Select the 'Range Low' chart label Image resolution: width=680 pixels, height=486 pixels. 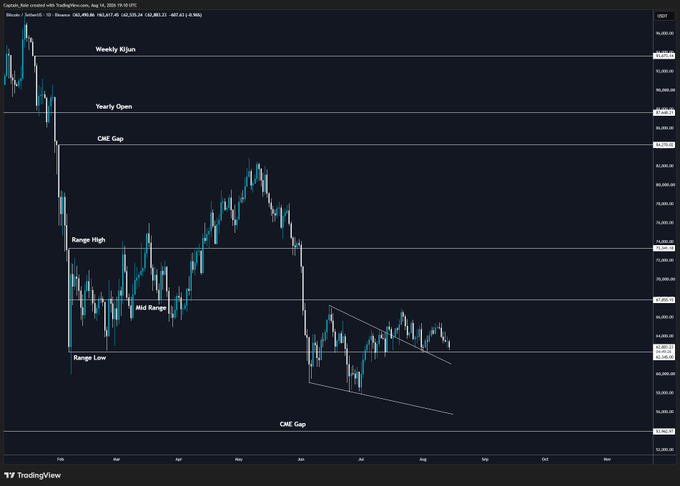90,358
